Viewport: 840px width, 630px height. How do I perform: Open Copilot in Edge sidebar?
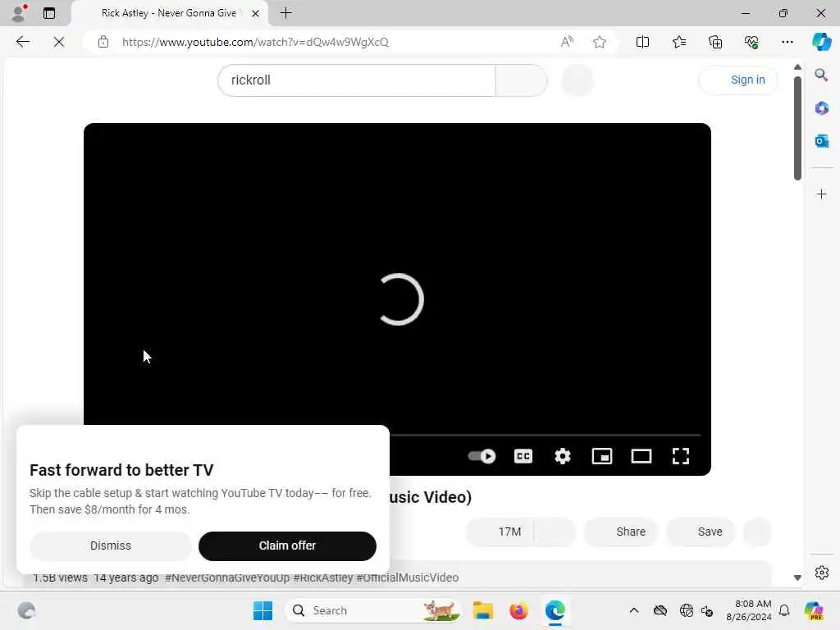coord(821,42)
